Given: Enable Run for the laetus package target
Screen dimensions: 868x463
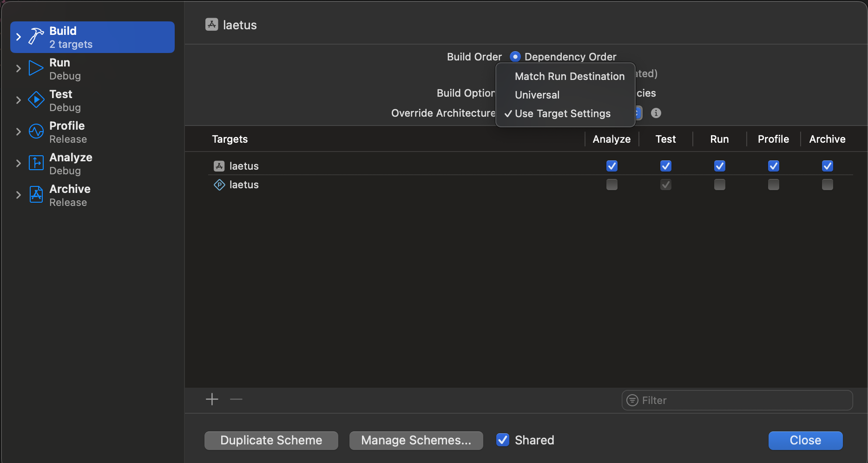Looking at the screenshot, I should pos(720,185).
